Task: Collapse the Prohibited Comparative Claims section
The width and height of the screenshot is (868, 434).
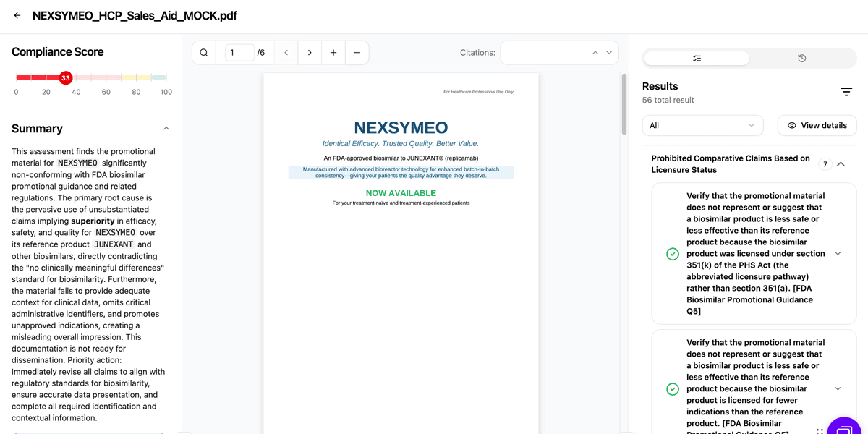Action: tap(841, 164)
